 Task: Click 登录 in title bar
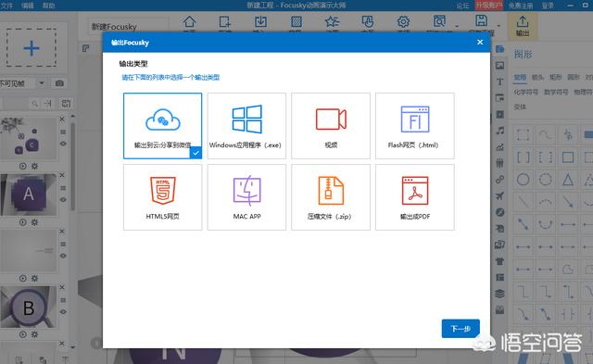coord(548,6)
